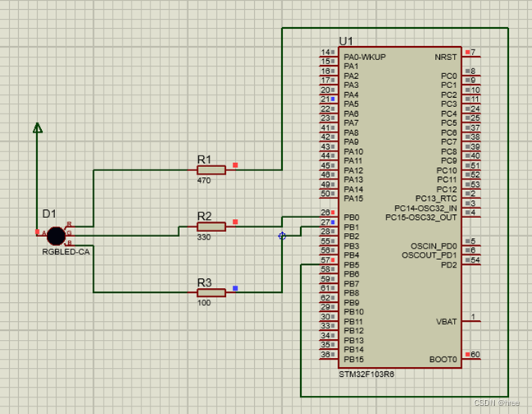Image resolution: width=532 pixels, height=414 pixels.
Task: Click the PB1 pin label
Action: pyautogui.click(x=351, y=227)
